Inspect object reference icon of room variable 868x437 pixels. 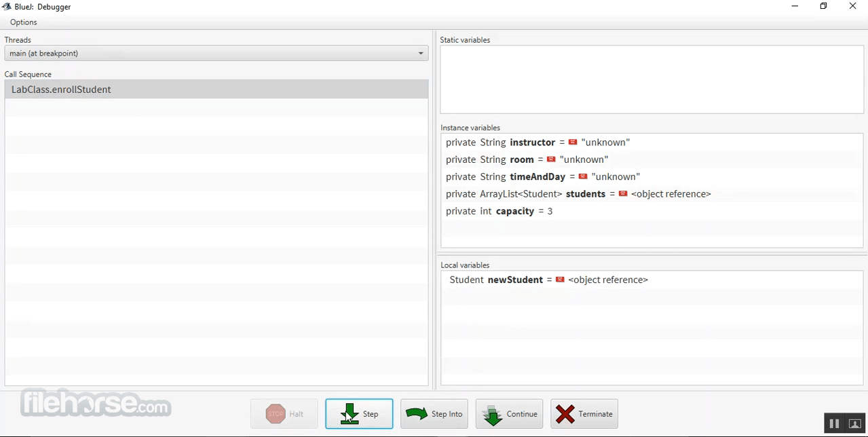[x=551, y=159]
